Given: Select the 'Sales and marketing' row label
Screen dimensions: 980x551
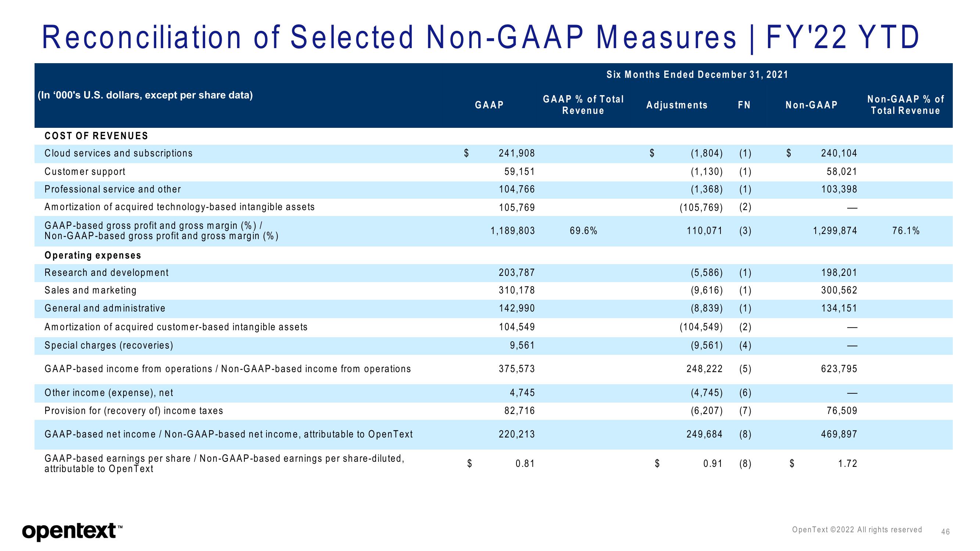Looking at the screenshot, I should [x=90, y=290].
